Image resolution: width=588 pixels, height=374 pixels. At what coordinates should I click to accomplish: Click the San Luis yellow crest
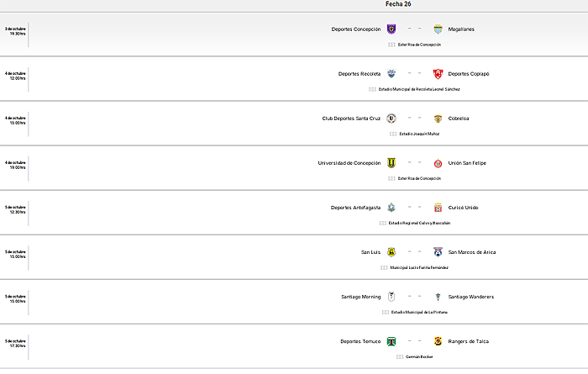(391, 251)
